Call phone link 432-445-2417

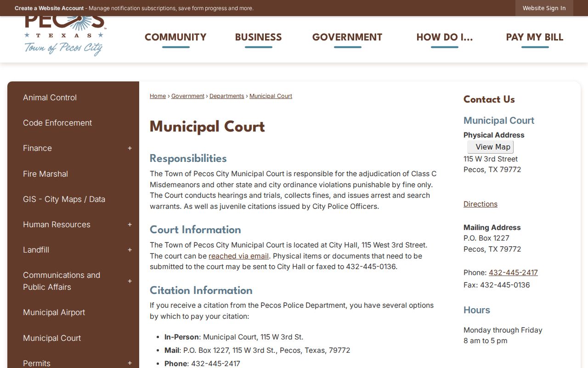(513, 273)
